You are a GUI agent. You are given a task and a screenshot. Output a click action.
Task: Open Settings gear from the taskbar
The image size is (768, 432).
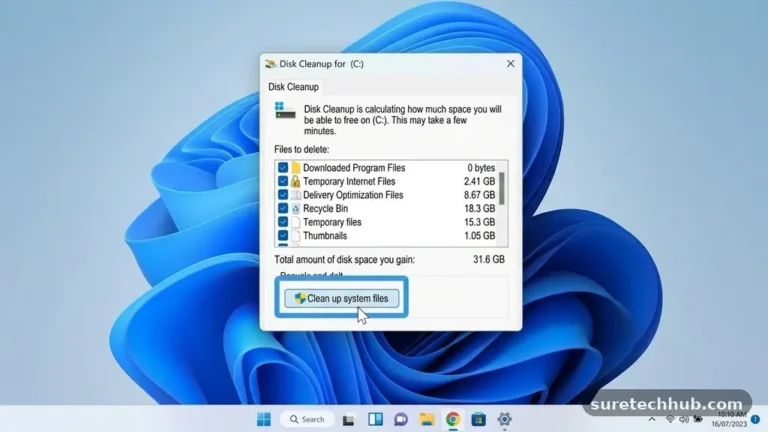(504, 419)
